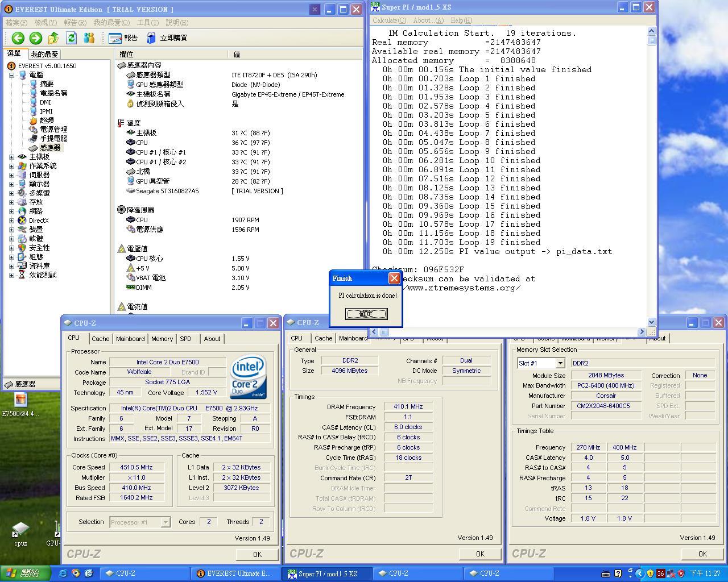Image resolution: width=728 pixels, height=582 pixels.
Task: Select the 感應器 sensor tree item
Action: pyautogui.click(x=50, y=148)
